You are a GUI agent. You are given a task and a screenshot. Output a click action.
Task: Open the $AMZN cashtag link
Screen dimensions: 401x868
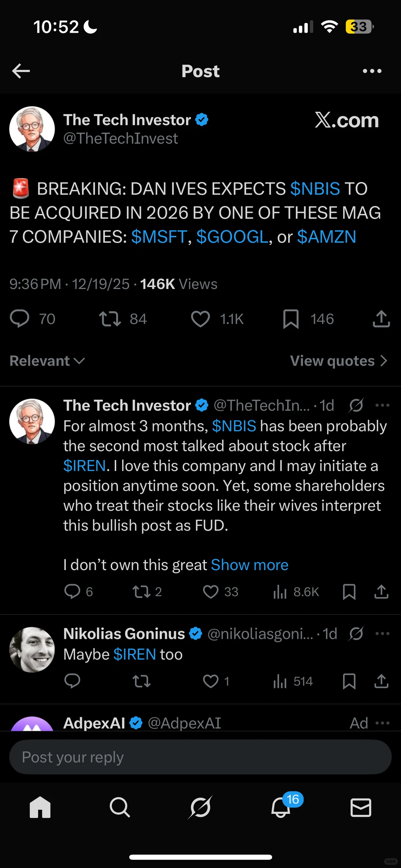point(327,237)
